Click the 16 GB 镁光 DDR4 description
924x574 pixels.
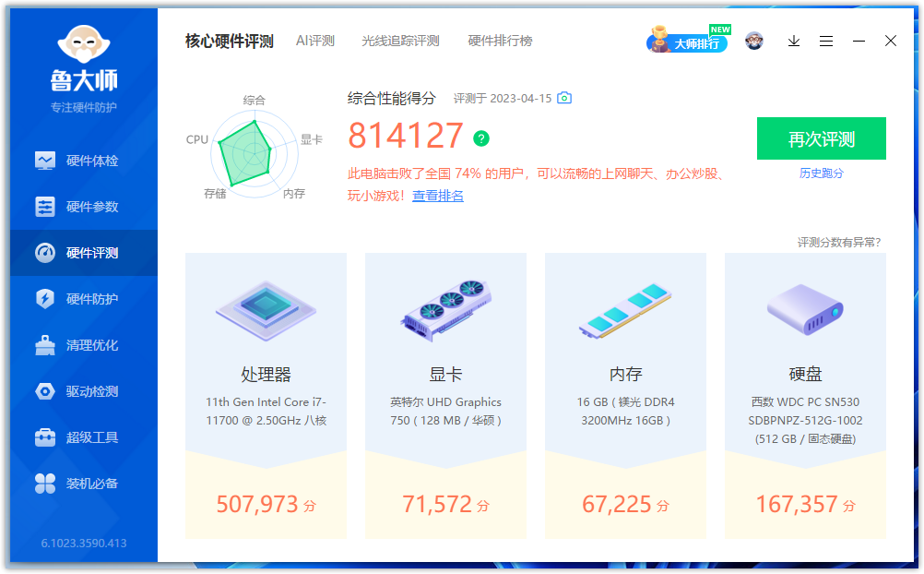pyautogui.click(x=625, y=412)
